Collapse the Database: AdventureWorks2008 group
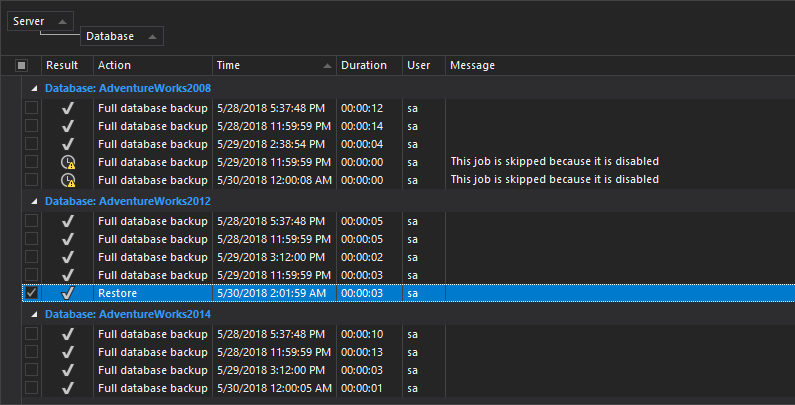Screen dimensions: 795x405 (35, 88)
